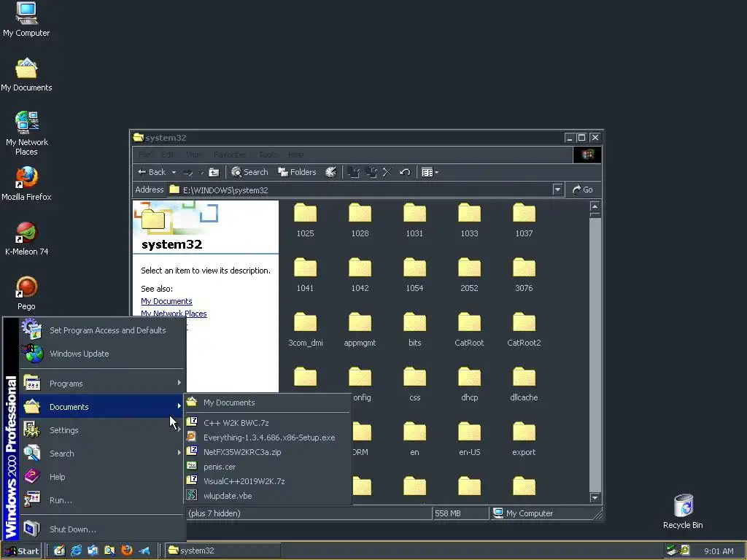Open Help from the Start menu
Screen dimensions: 747x560
pyautogui.click(x=101, y=477)
